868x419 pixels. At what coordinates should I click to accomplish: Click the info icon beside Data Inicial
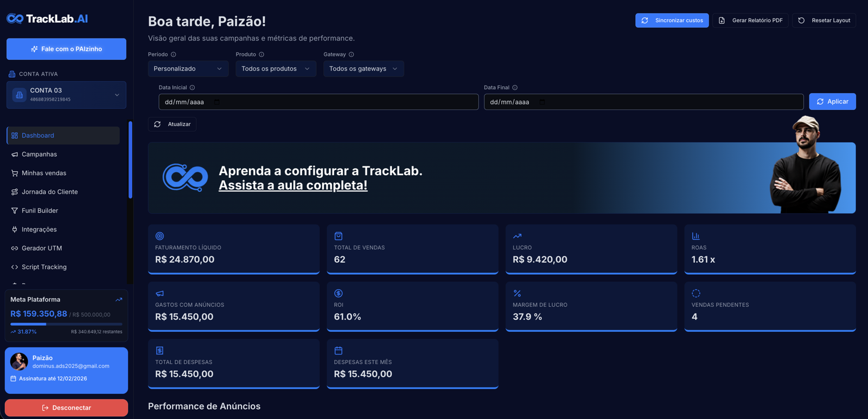pyautogui.click(x=192, y=88)
